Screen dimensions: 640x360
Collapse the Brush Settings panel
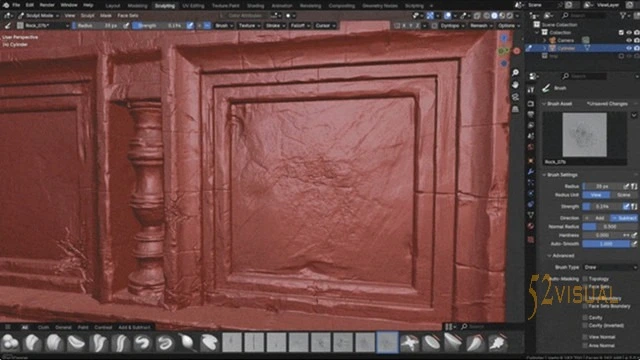tap(562, 175)
